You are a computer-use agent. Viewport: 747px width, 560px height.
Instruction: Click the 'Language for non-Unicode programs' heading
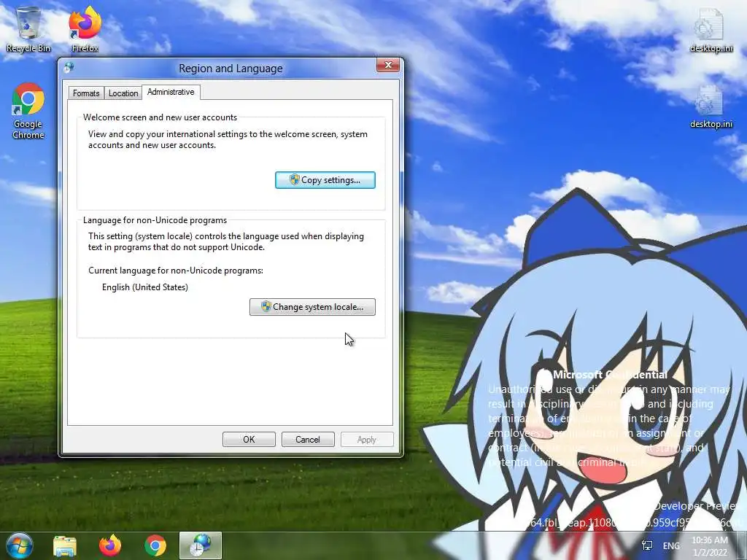click(155, 220)
